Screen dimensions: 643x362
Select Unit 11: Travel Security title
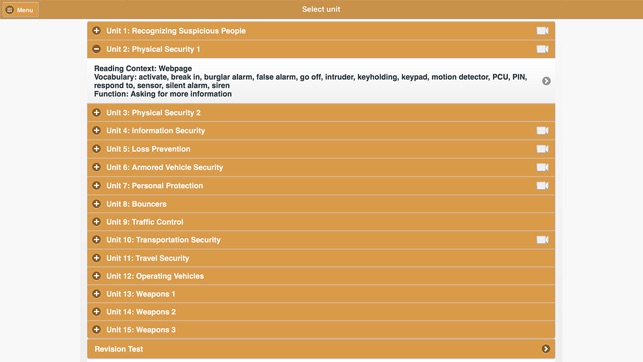pyautogui.click(x=148, y=258)
